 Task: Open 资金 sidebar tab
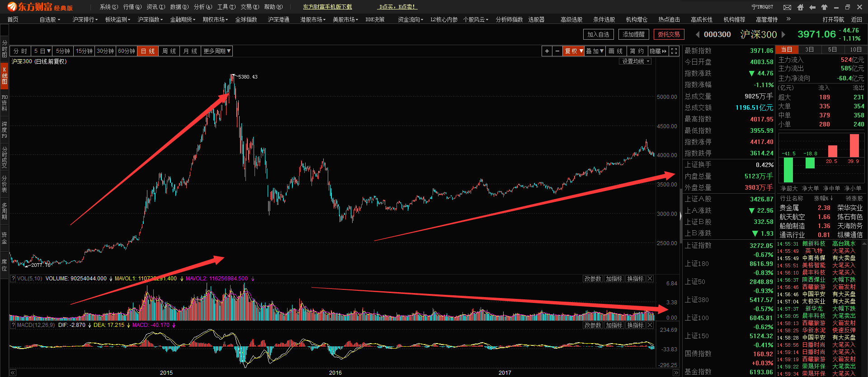point(4,238)
